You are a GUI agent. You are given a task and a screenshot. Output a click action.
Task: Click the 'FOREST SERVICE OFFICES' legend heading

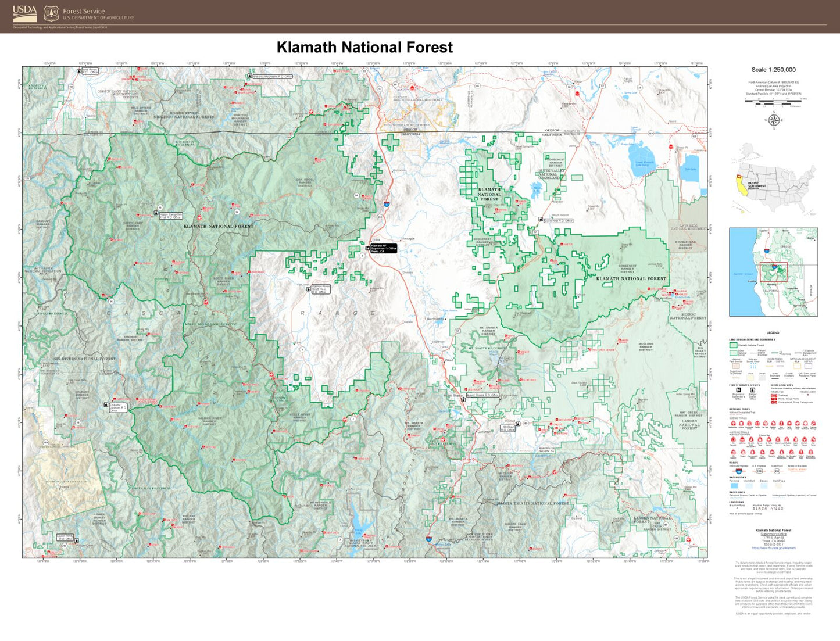click(x=745, y=385)
